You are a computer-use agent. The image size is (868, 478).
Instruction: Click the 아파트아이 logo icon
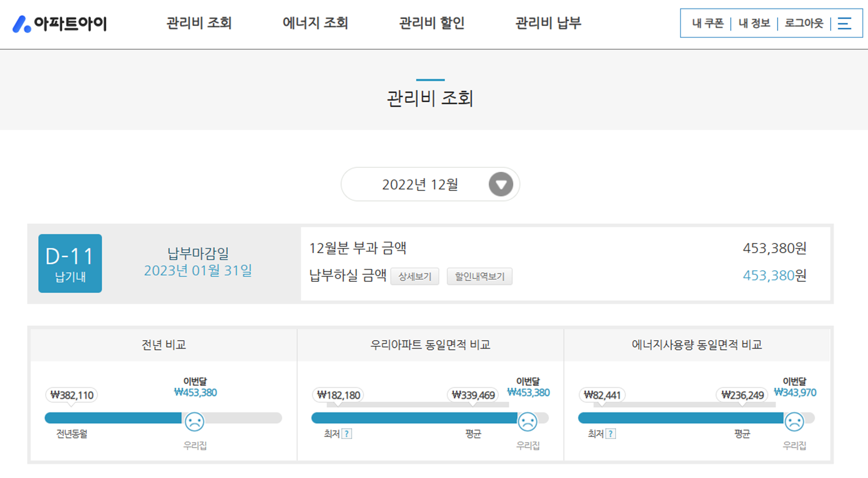click(22, 23)
